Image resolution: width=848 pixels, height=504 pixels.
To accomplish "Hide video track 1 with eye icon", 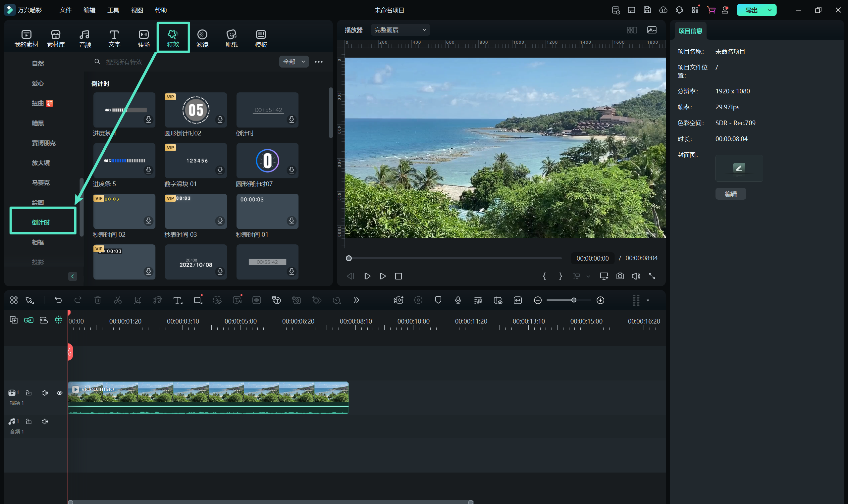I will click(59, 393).
